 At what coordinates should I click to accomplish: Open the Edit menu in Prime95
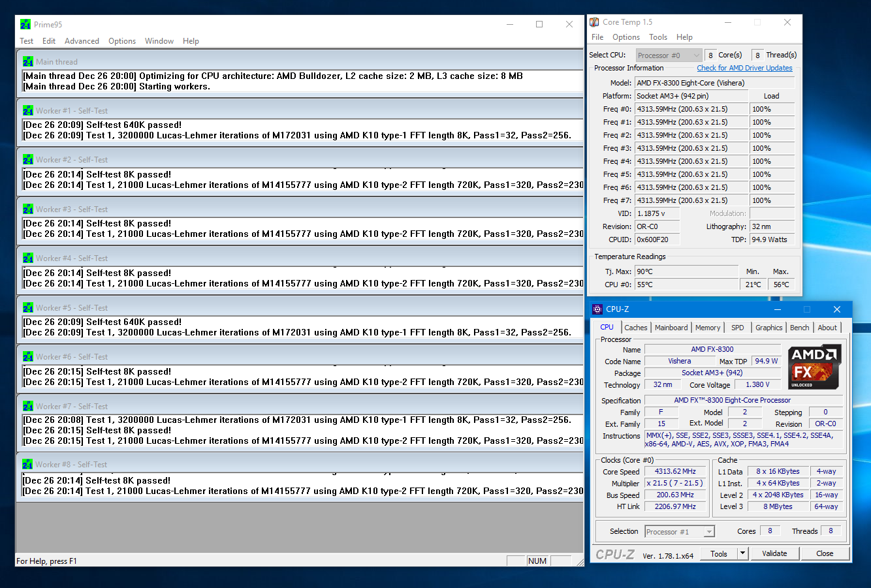(49, 41)
